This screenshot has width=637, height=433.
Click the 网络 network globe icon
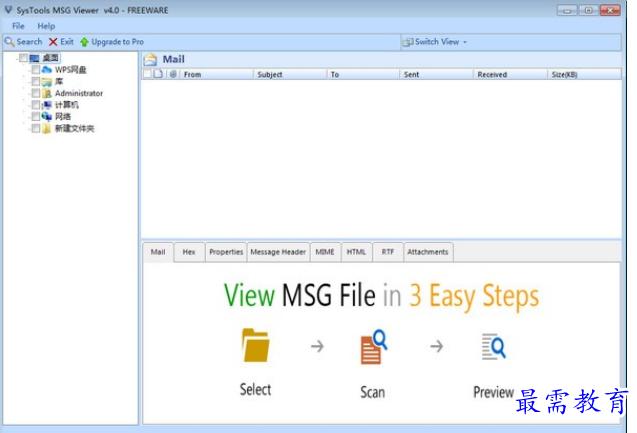(47, 117)
